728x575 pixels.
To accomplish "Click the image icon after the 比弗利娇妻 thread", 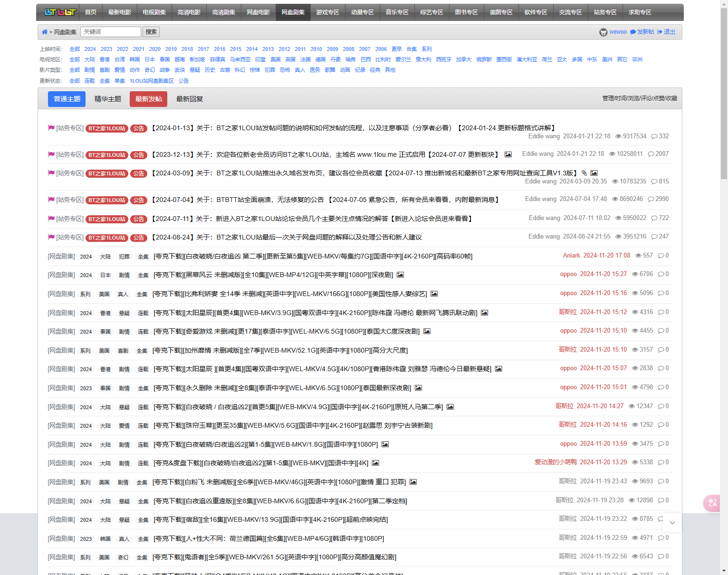I will (x=434, y=294).
